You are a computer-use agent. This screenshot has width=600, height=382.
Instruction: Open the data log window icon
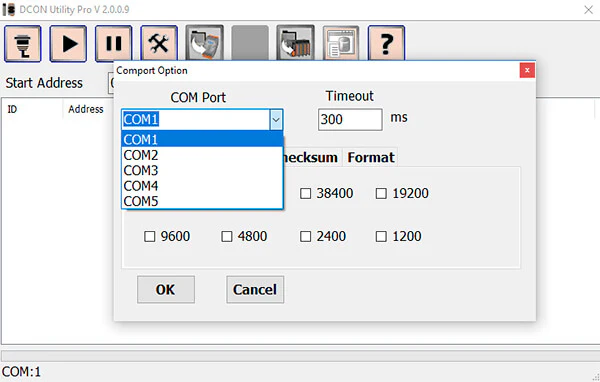point(341,43)
